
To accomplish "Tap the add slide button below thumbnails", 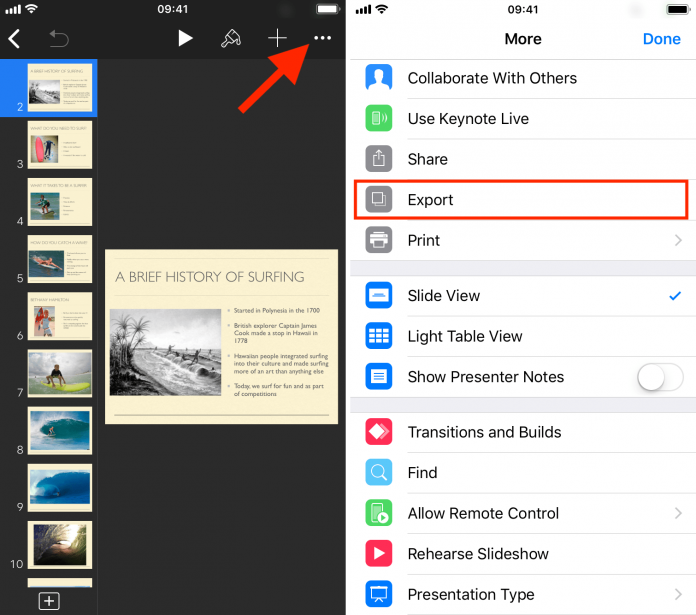I will tap(48, 600).
